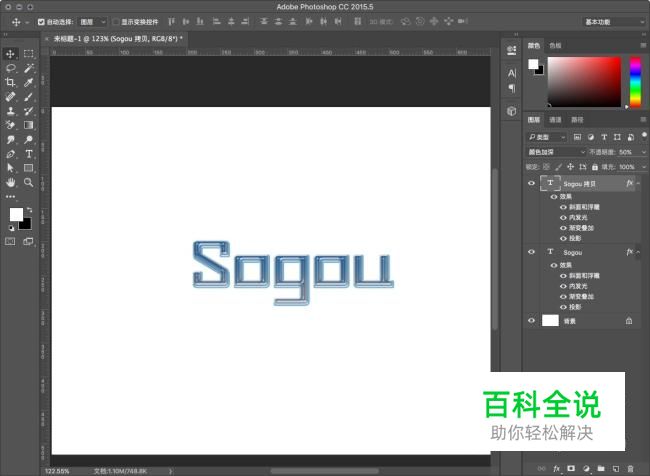Click the lock position icon in Layers panel
Screen dimensions: 650x476
coord(570,167)
